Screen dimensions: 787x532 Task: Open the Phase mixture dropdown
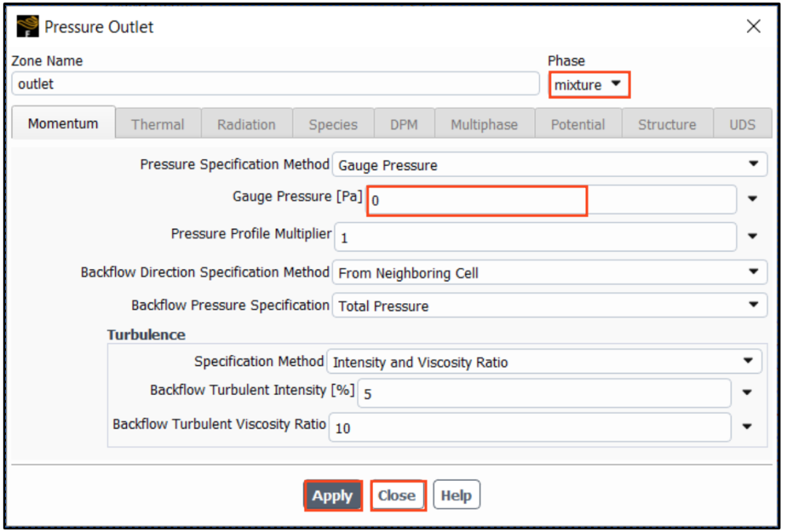click(x=588, y=85)
